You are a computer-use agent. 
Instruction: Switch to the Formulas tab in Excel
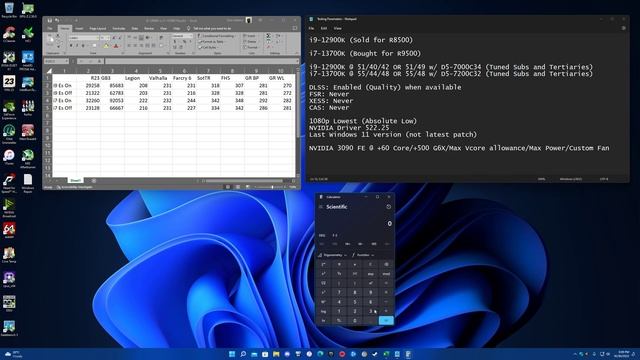[x=119, y=29]
